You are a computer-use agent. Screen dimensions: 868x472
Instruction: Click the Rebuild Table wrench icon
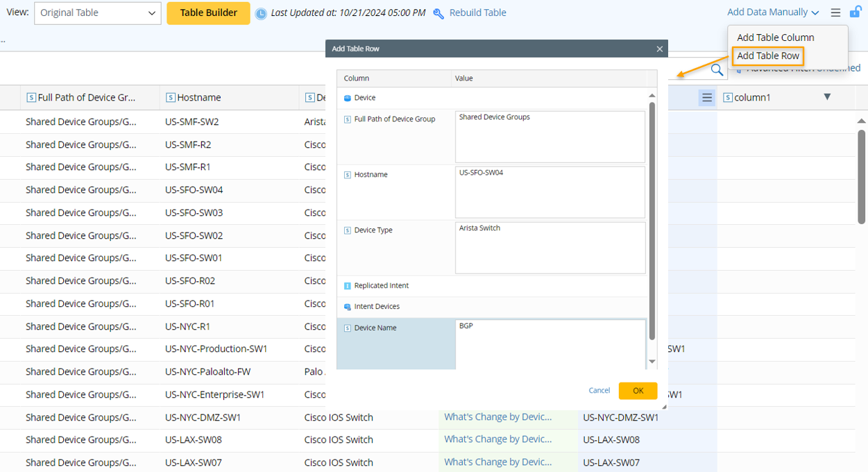pos(439,13)
